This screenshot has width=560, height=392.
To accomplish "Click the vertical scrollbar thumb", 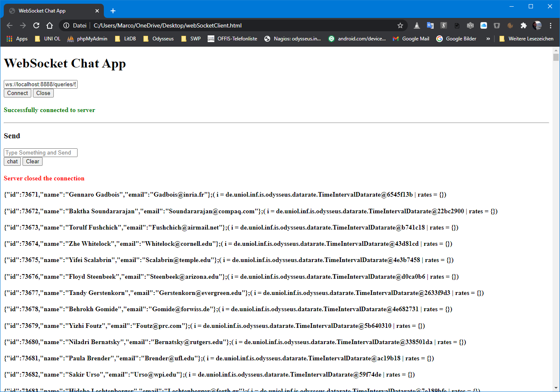I will point(556,57).
